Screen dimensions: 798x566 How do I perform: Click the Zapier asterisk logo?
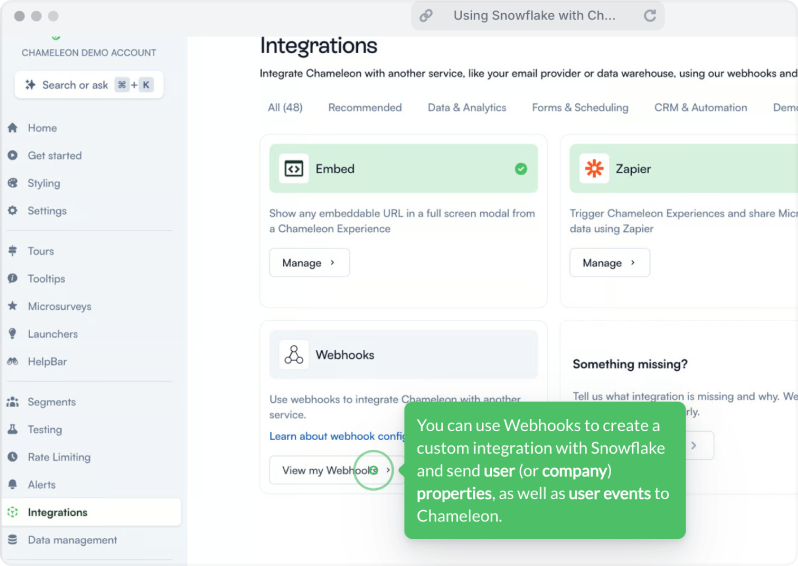pos(594,168)
